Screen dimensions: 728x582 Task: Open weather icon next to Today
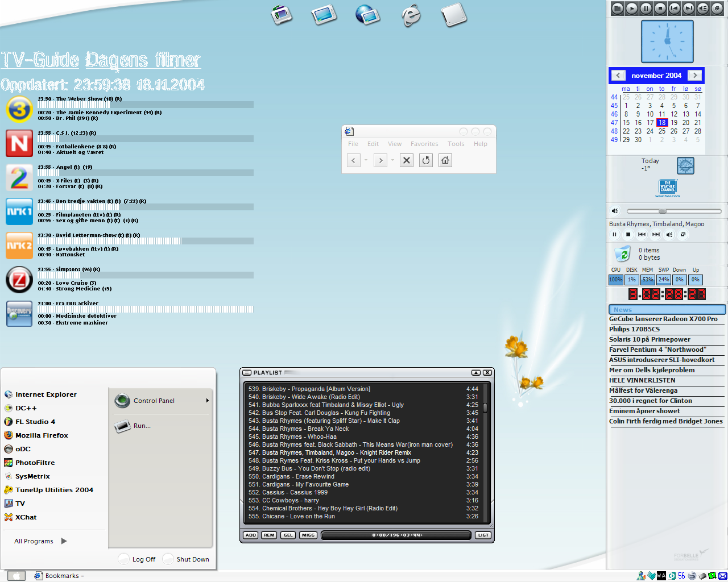(685, 165)
